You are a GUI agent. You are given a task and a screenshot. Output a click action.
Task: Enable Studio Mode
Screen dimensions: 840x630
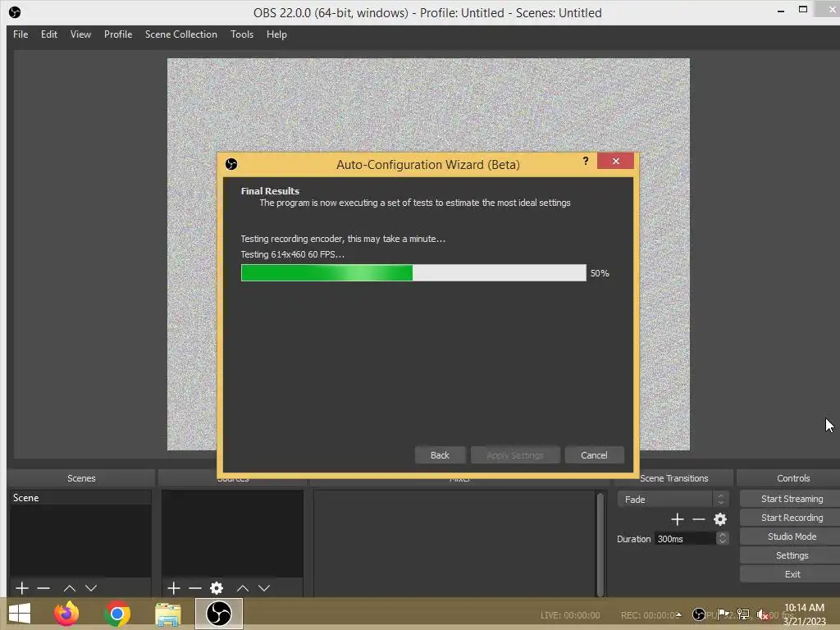pyautogui.click(x=792, y=536)
